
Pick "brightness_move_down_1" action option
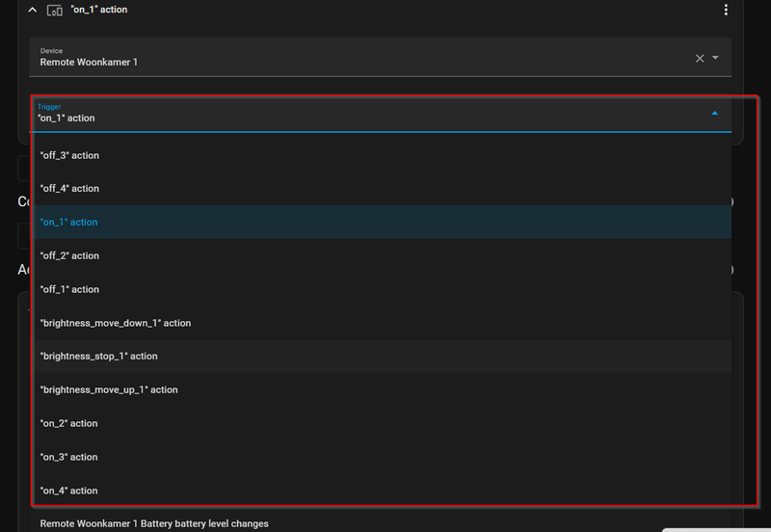point(382,323)
